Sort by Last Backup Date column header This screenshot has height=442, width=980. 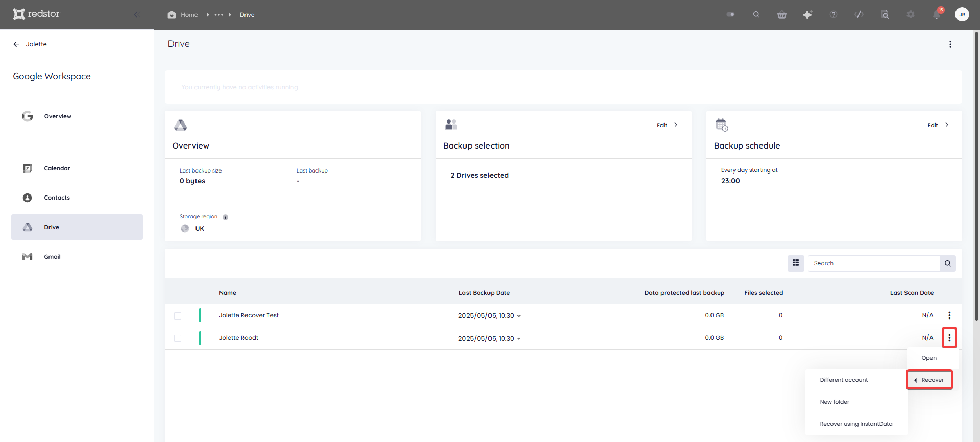[484, 293]
